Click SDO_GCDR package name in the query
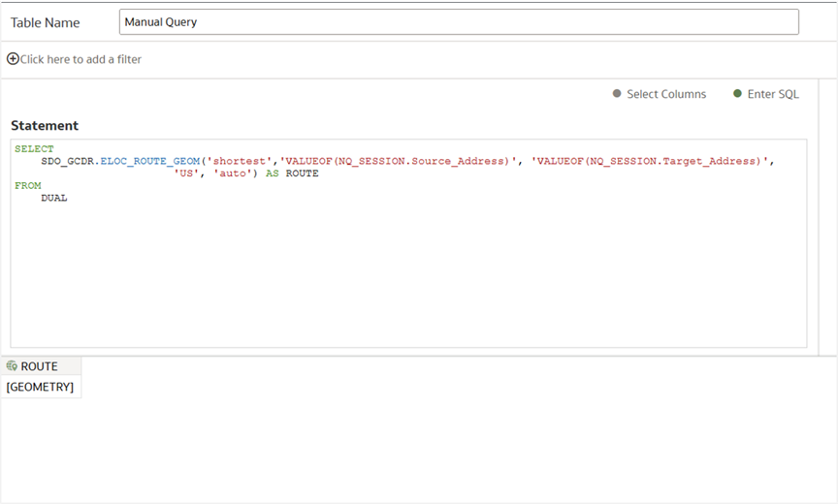Viewport: 838px width, 504px height. pos(67,161)
